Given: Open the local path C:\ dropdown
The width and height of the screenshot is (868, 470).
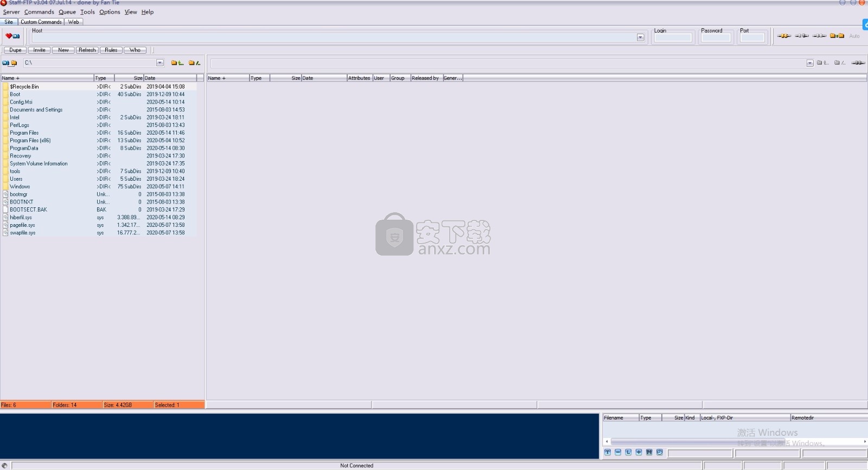Looking at the screenshot, I should 160,63.
